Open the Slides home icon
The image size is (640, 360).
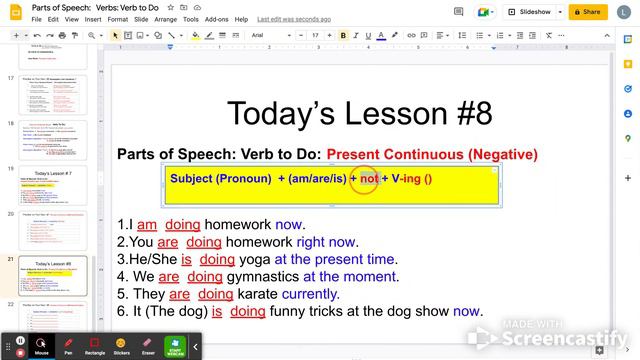pos(16,12)
